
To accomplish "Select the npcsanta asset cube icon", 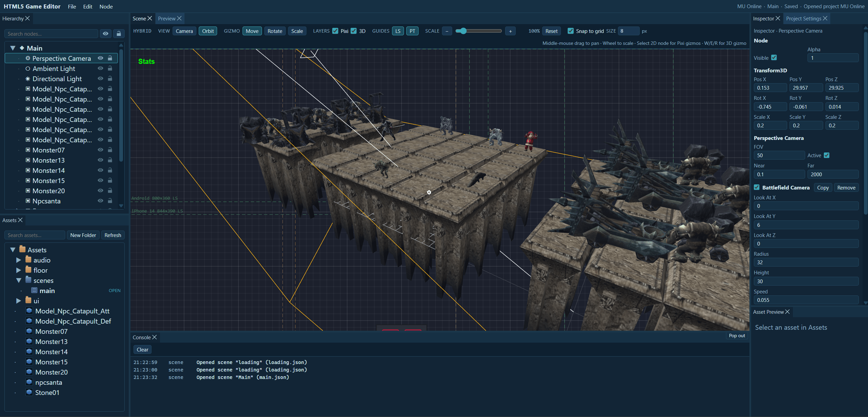I will pyautogui.click(x=29, y=382).
